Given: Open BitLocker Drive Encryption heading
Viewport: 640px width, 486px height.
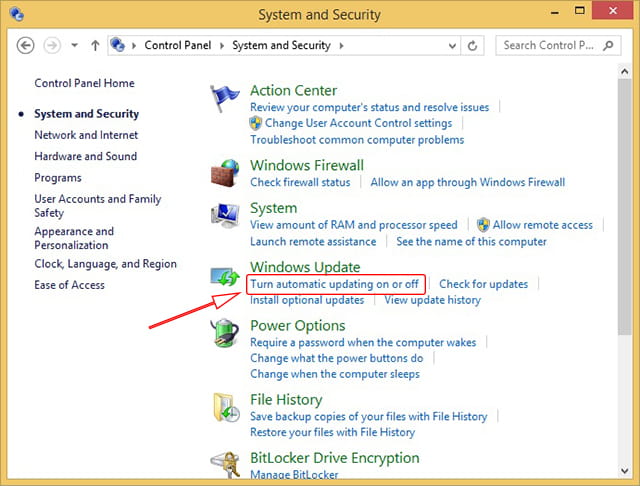Looking at the screenshot, I should click(x=335, y=458).
